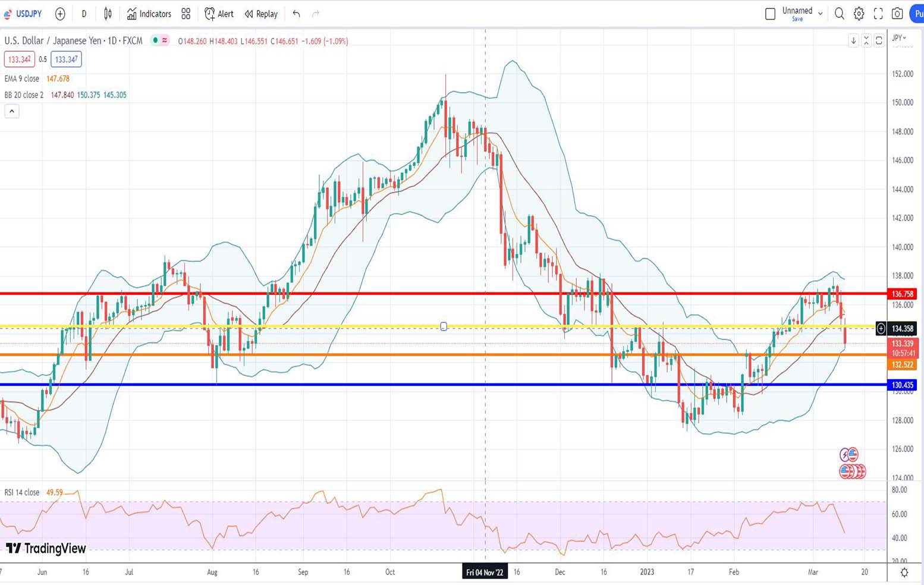Enter fullscreen mode
Viewport: 924px width, 585px height.
click(878, 14)
